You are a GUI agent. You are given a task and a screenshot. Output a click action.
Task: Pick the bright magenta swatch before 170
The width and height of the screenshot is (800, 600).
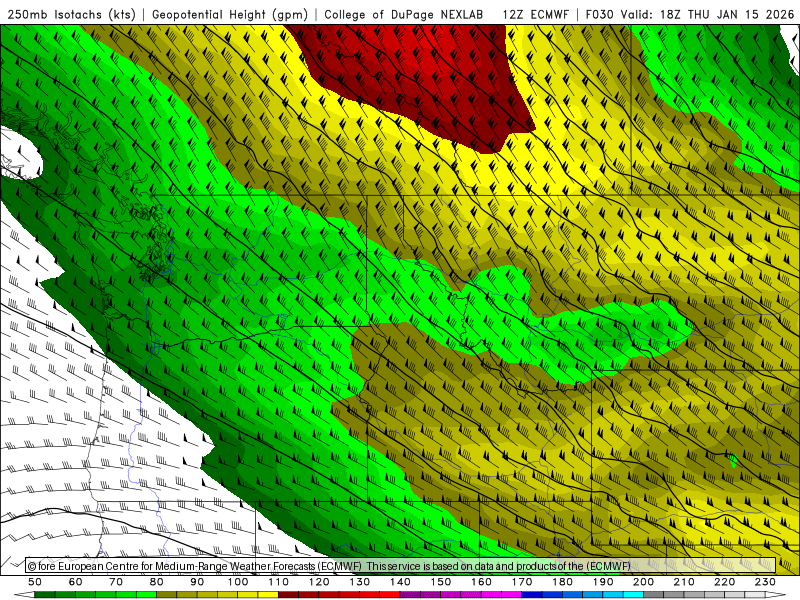511,594
